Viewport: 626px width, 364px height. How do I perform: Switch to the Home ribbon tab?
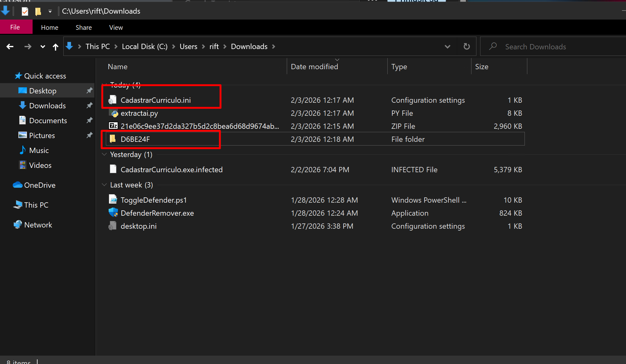50,27
